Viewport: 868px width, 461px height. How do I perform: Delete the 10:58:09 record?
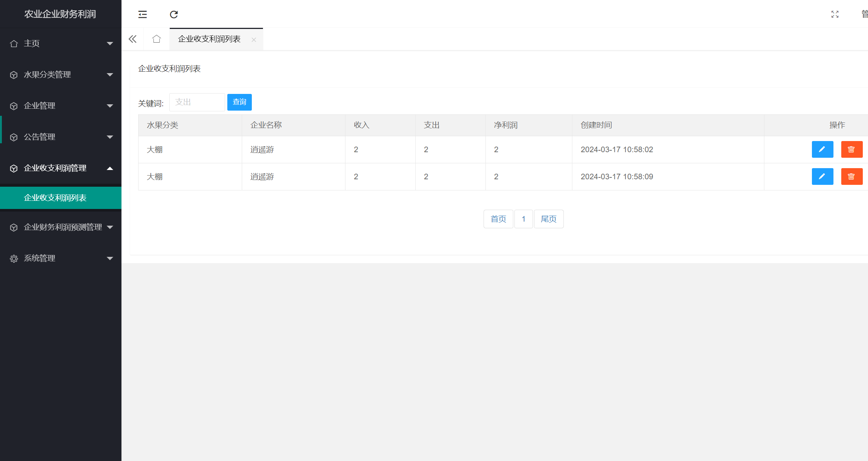pyautogui.click(x=852, y=177)
